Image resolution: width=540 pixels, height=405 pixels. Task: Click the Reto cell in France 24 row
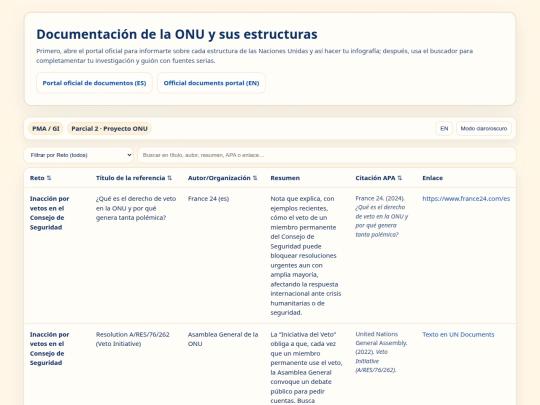49,213
